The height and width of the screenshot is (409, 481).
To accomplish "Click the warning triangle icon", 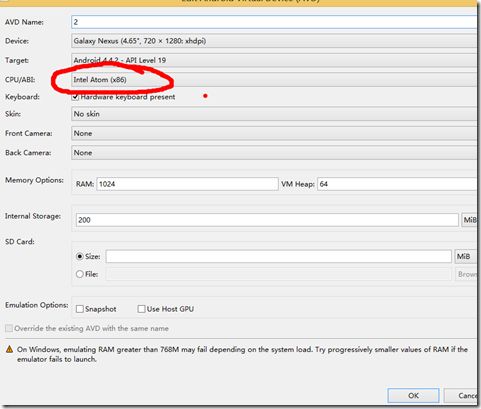I will [x=9, y=349].
